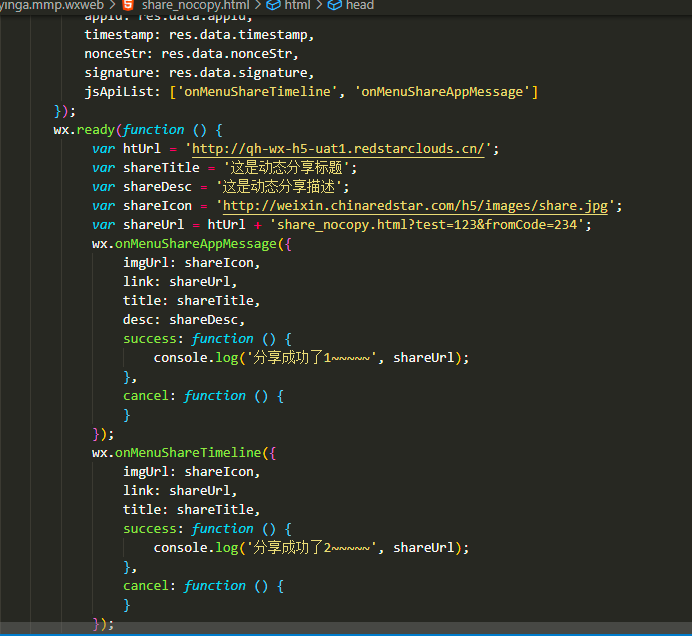692x636 pixels.
Task: Click console.log '分享成功了2' line
Action: 311,548
